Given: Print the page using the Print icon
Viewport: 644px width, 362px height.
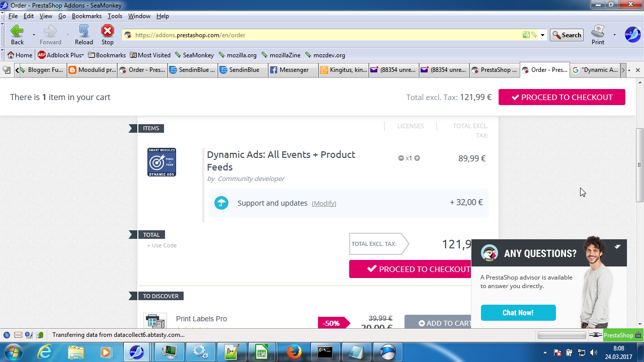Looking at the screenshot, I should (598, 35).
